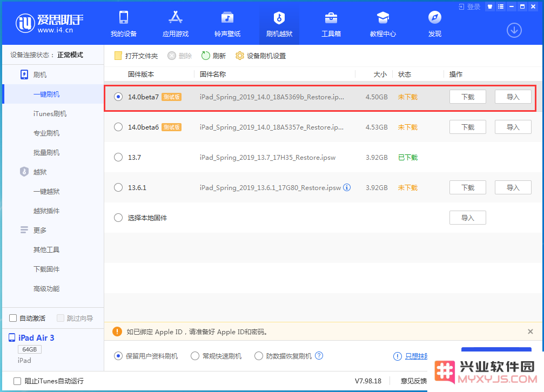The image size is (544, 392).
Task: Click the 刷机 sidebar section icon
Action: click(x=24, y=75)
